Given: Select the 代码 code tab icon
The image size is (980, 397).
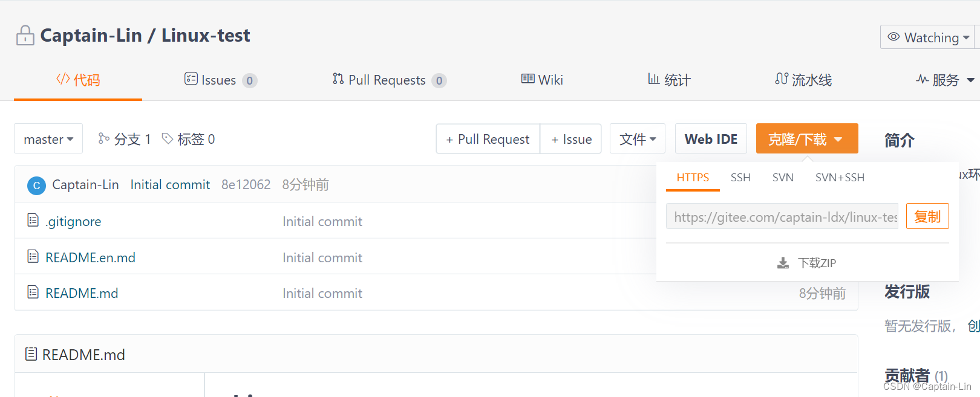Looking at the screenshot, I should (x=62, y=79).
